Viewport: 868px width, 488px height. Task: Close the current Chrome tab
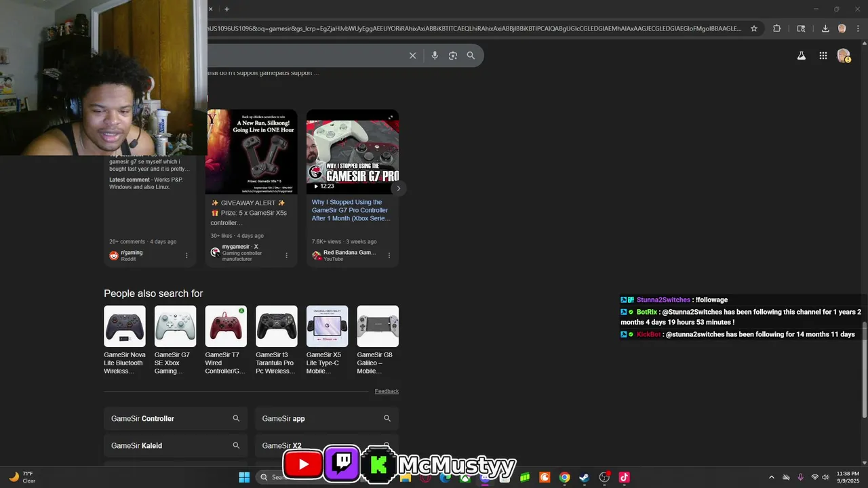click(210, 9)
